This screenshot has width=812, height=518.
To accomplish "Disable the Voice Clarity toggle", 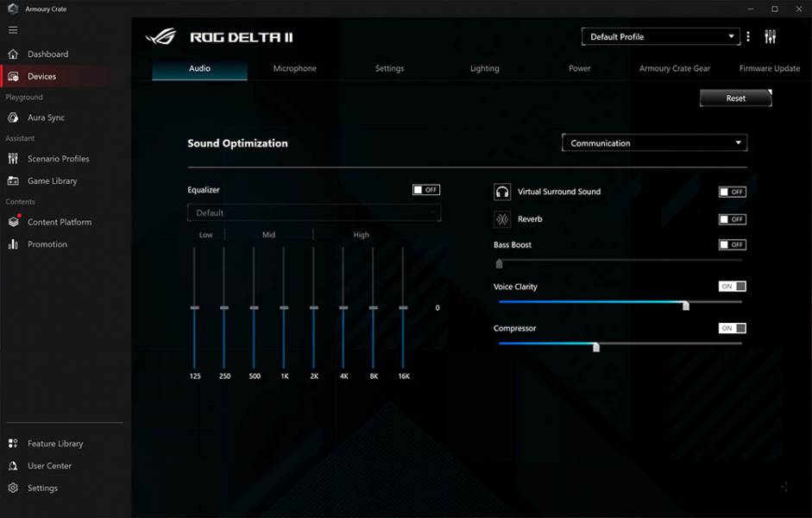I will [733, 286].
